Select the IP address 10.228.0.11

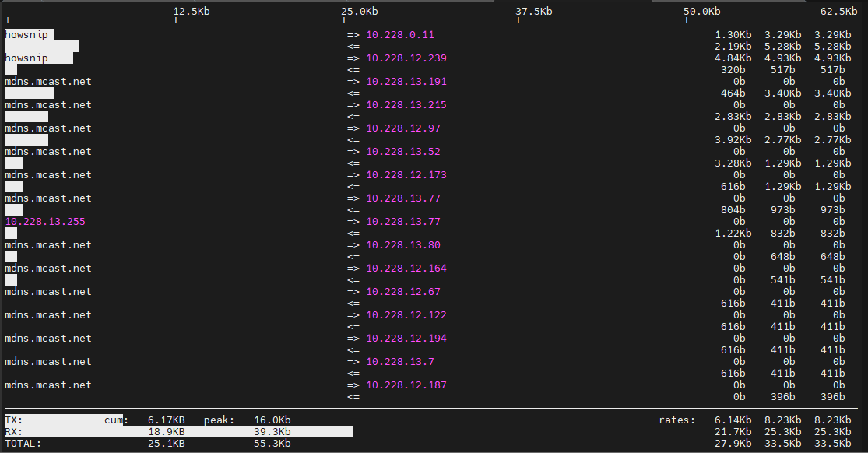coord(400,35)
